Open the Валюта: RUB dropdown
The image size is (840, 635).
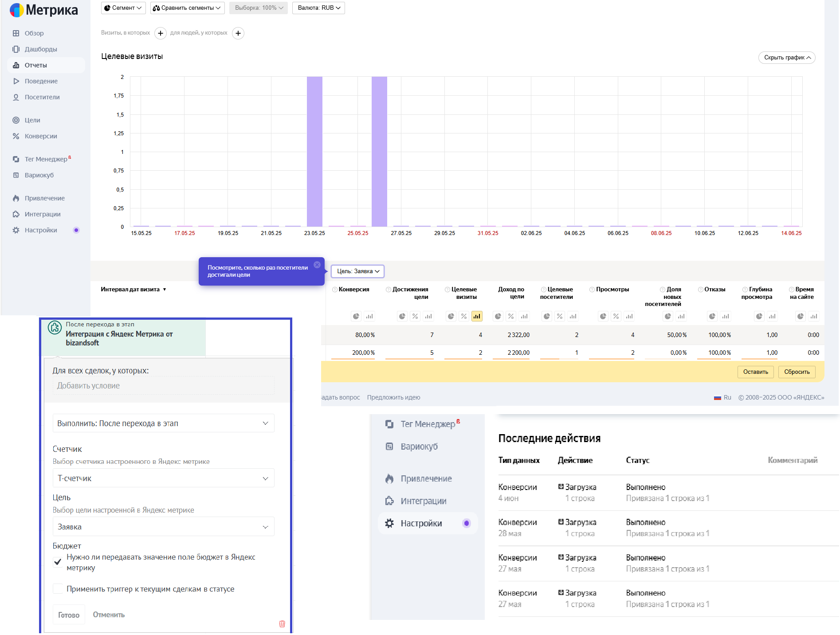tap(318, 8)
